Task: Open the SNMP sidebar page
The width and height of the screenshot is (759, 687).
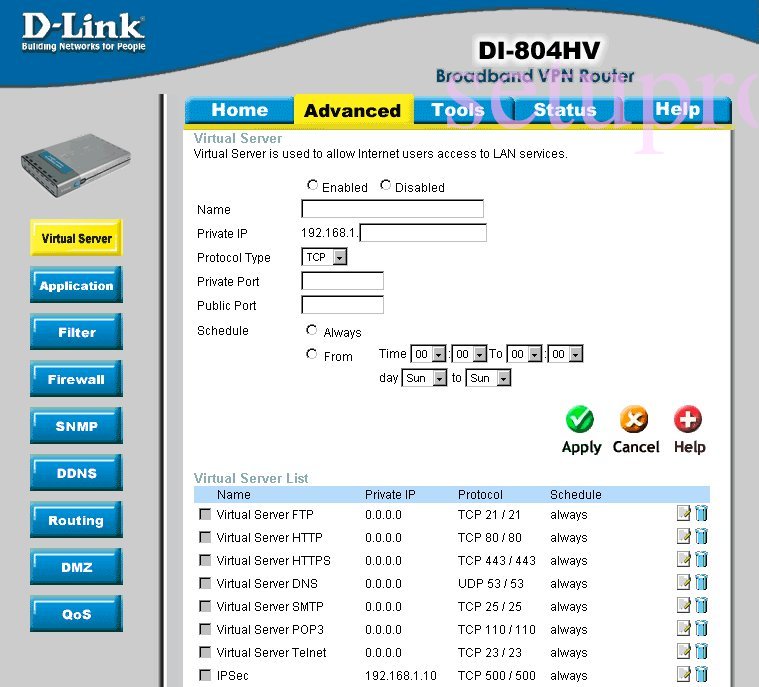Action: [76, 426]
